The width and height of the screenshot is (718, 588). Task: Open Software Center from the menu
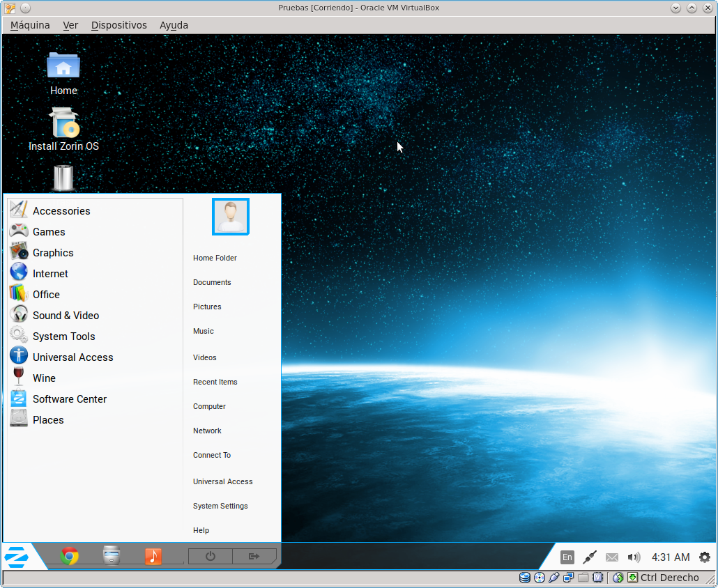69,399
